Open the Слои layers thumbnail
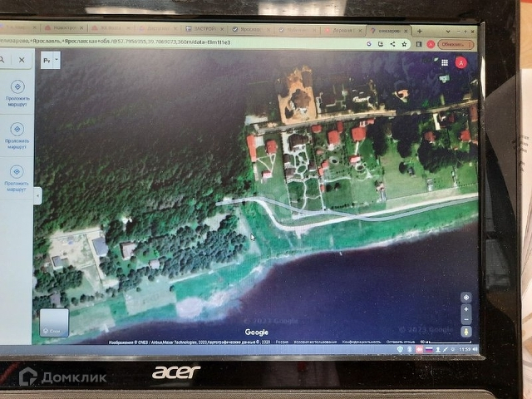Screen dimensions: 532x399 (54, 323)
